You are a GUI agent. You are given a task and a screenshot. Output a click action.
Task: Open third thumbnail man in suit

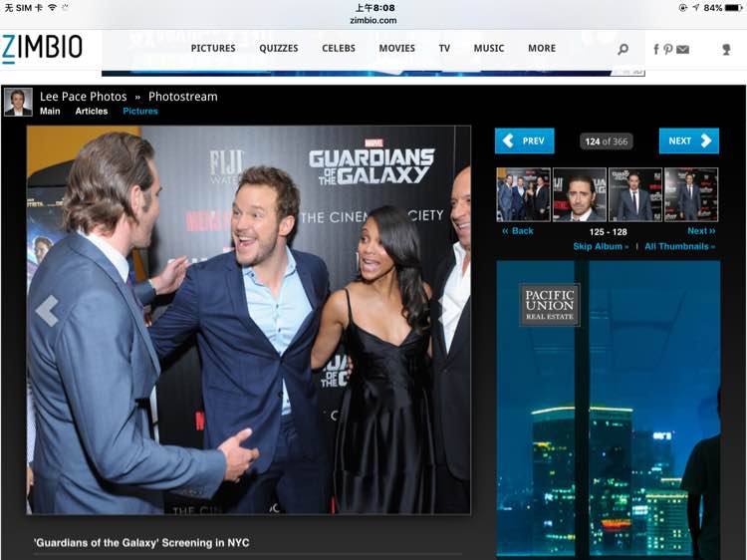coord(635,194)
